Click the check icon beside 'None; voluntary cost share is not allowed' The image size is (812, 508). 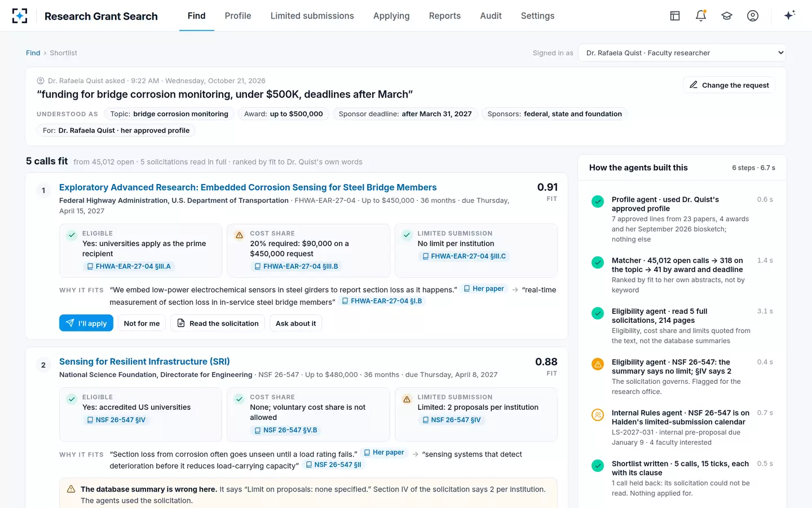239,399
